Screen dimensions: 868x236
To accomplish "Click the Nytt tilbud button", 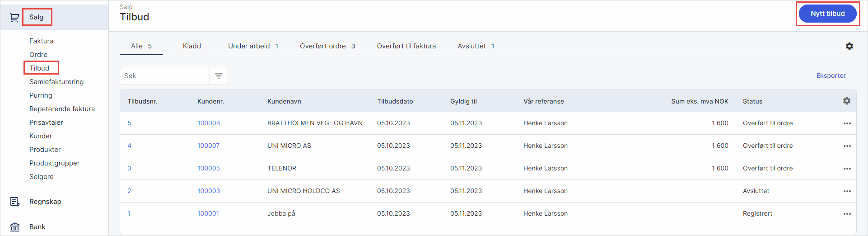I will [x=827, y=14].
